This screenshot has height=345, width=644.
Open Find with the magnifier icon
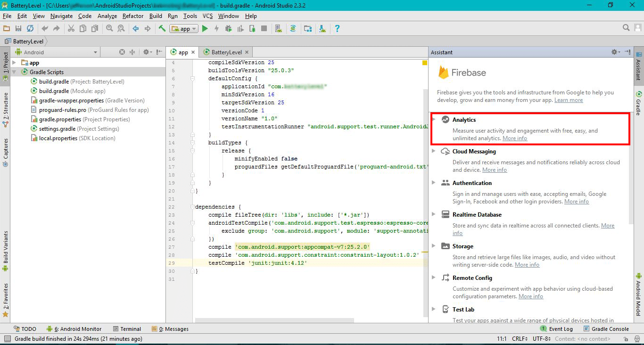[x=109, y=29]
